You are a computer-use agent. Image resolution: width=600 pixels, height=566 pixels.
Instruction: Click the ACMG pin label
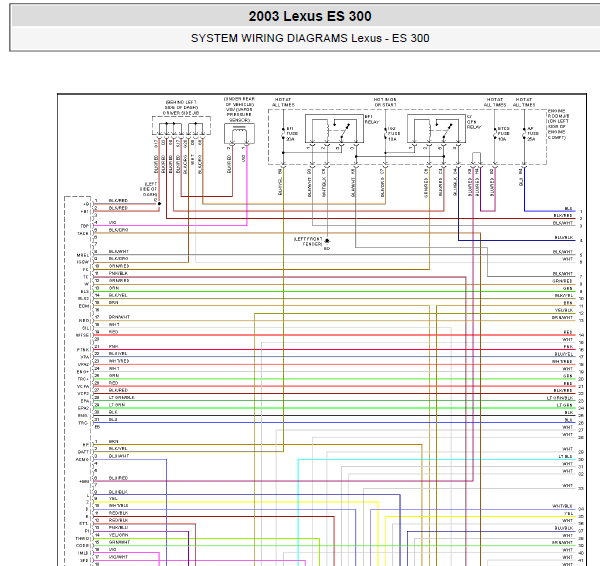[x=82, y=459]
